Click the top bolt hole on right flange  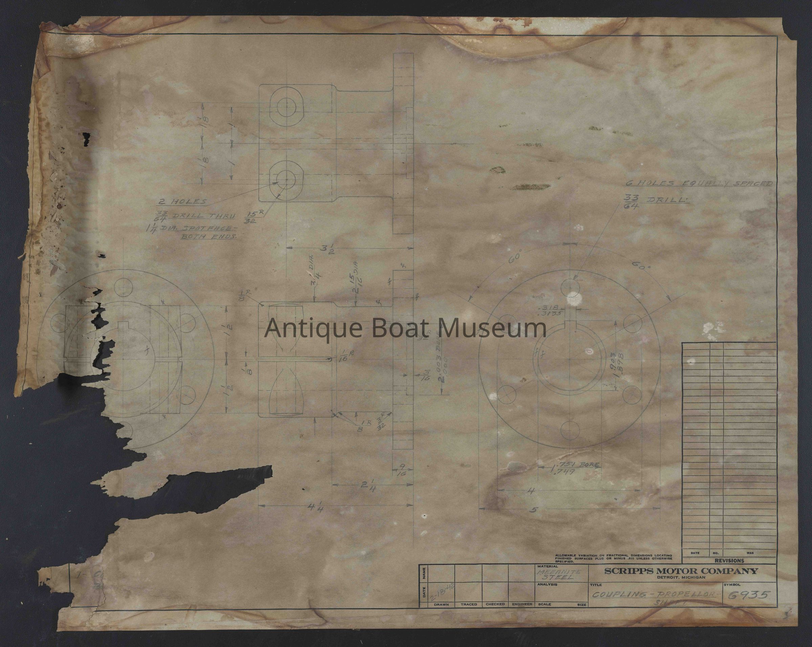[570, 288]
